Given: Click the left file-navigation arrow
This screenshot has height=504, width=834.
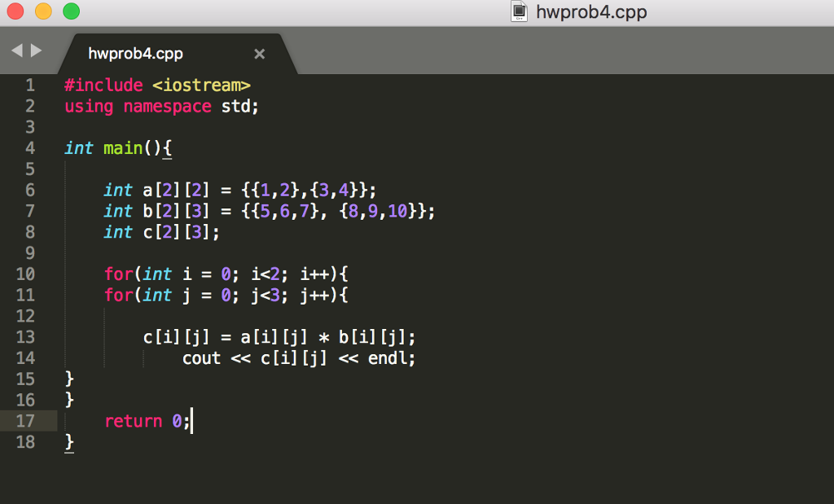Looking at the screenshot, I should (16, 50).
